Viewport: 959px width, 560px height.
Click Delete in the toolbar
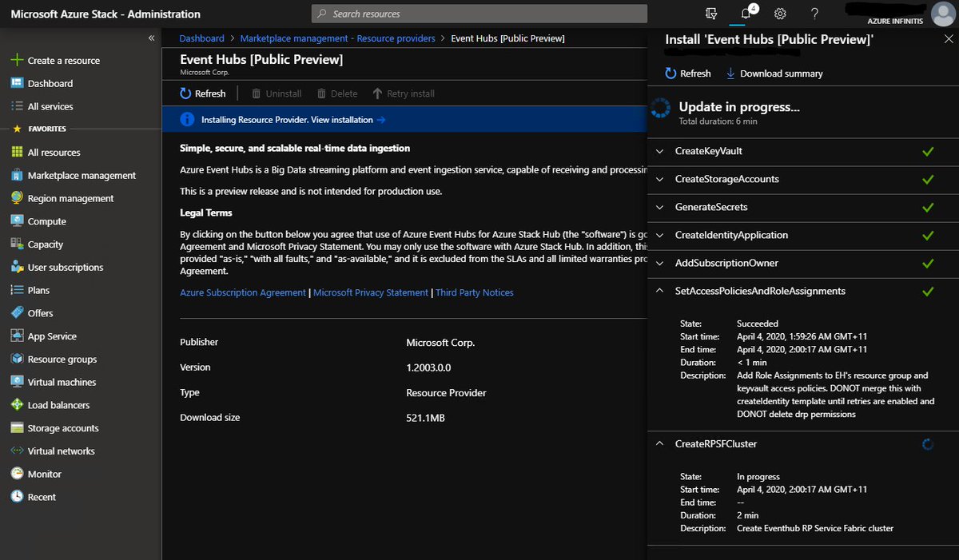tap(337, 93)
